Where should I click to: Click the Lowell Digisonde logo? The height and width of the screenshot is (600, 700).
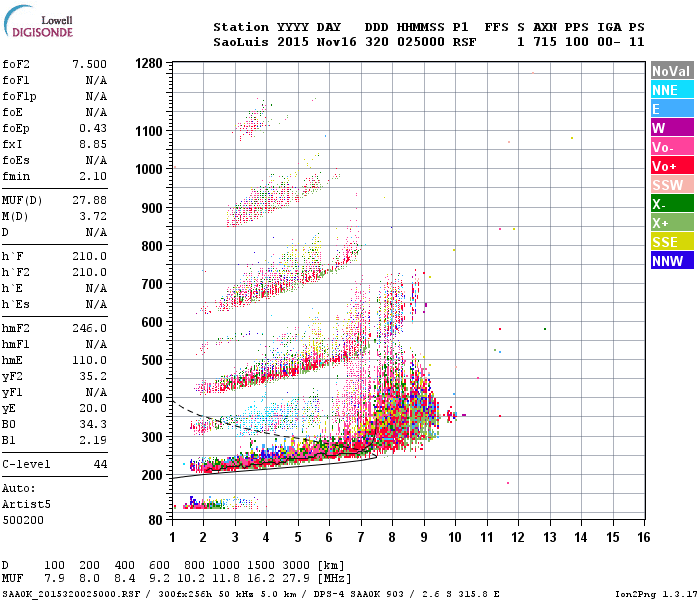[x=38, y=22]
